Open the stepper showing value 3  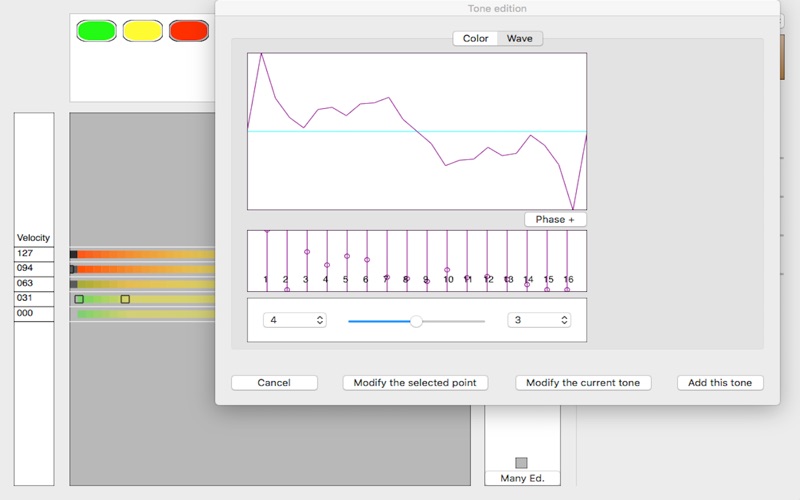click(539, 320)
